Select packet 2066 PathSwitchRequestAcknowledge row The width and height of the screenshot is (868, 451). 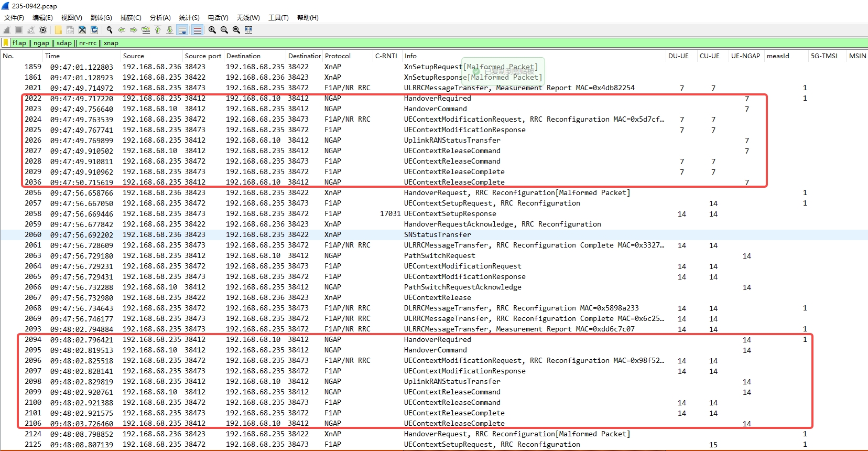(x=434, y=287)
